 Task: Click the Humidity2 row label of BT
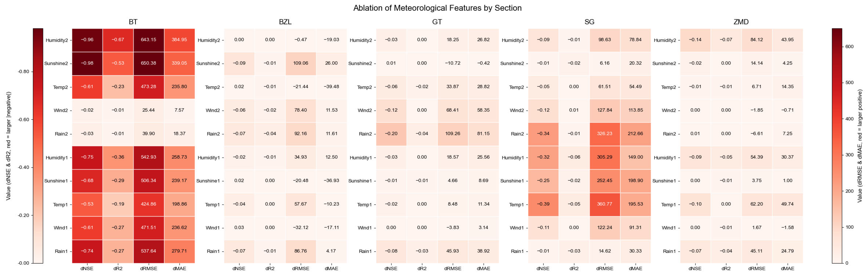57,40
